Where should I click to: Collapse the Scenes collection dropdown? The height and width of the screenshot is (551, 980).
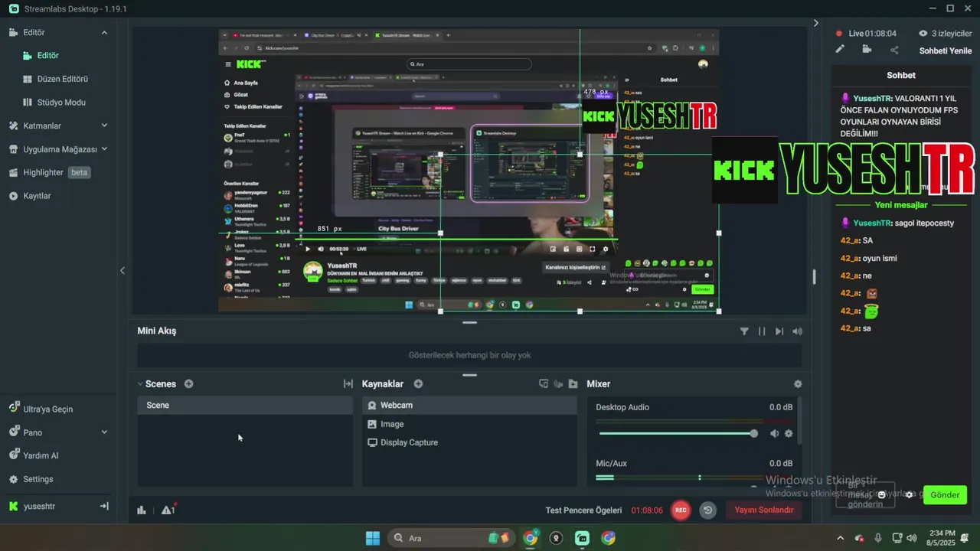(140, 384)
